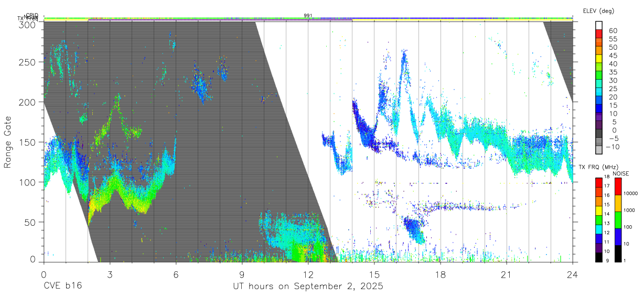
Task: Select the yellow segment of the NOISE color bar
Action: point(618,203)
